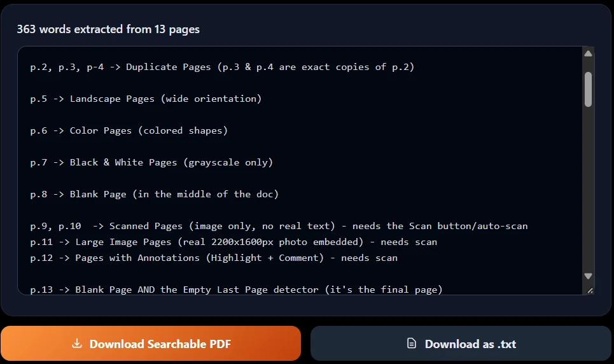Viewport: 614px width, 364px height.
Task: Click the line 'p.5 -> Landscape Pages (wide orientation)'
Action: [146, 99]
